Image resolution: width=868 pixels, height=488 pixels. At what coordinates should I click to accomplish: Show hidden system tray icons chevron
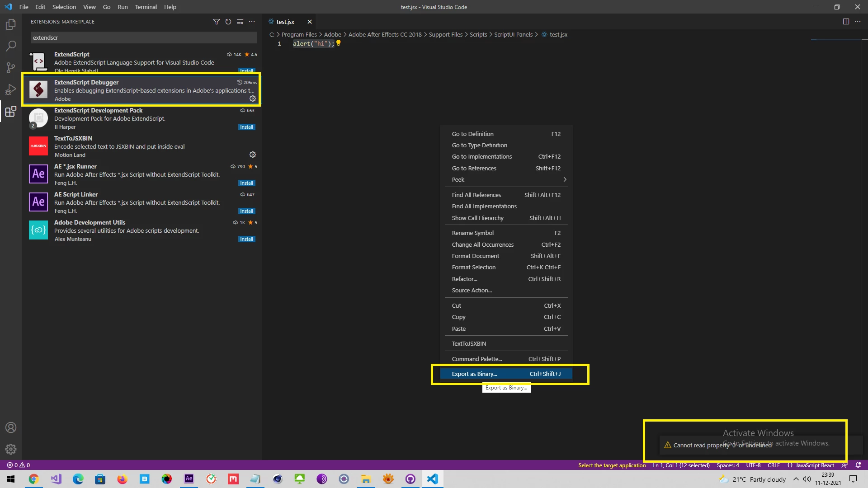[796, 479]
